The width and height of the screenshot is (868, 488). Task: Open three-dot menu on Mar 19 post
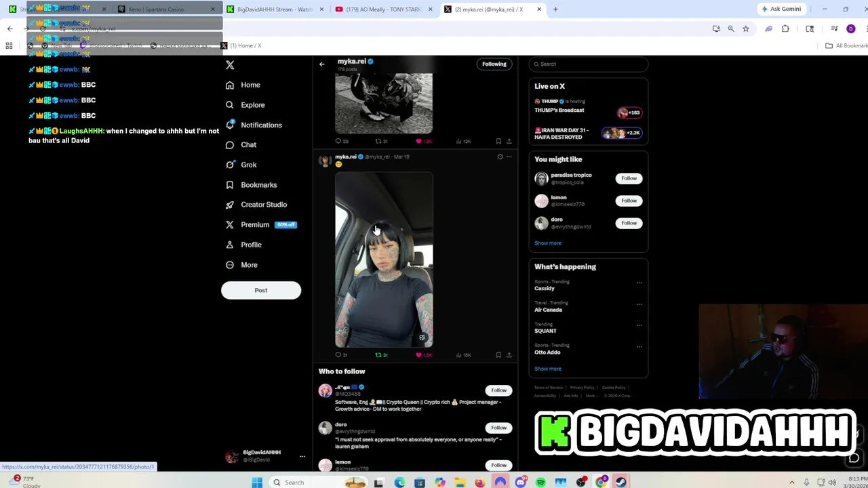(509, 157)
